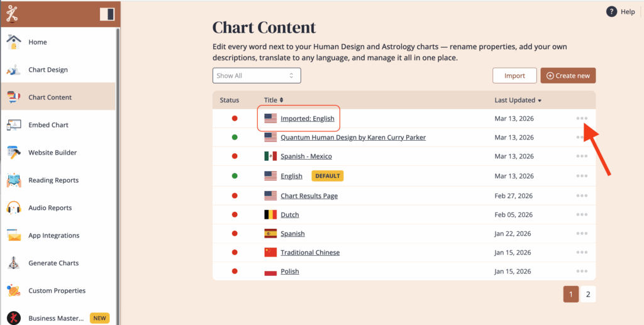
Task: Open Help in top right corner
Action: [620, 12]
